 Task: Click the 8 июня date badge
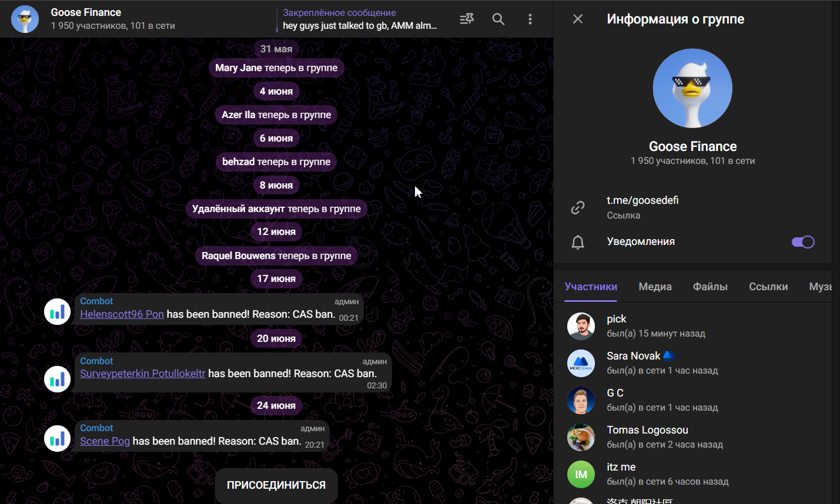(276, 185)
